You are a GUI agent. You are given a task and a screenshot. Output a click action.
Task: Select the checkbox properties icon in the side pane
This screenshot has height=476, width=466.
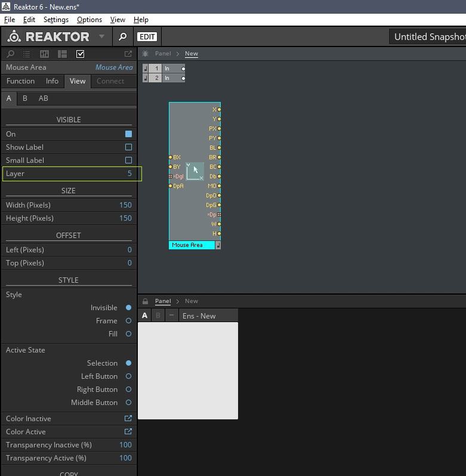[80, 54]
